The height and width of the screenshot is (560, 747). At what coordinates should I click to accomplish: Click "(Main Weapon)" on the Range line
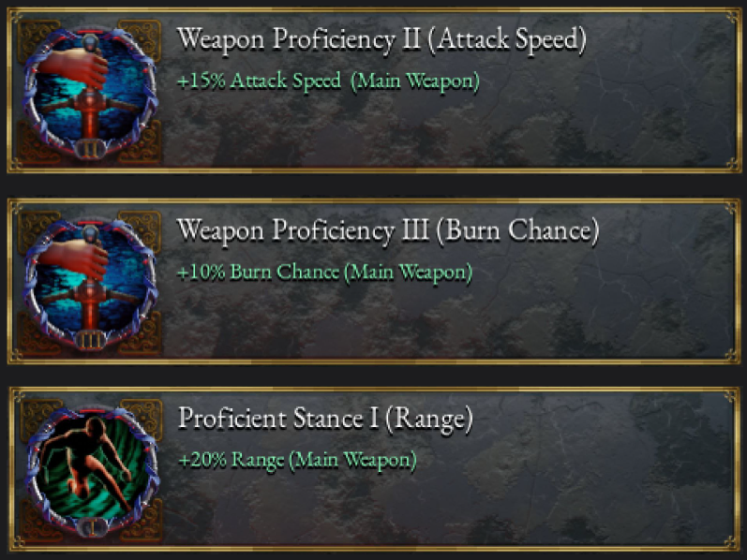pyautogui.click(x=352, y=460)
